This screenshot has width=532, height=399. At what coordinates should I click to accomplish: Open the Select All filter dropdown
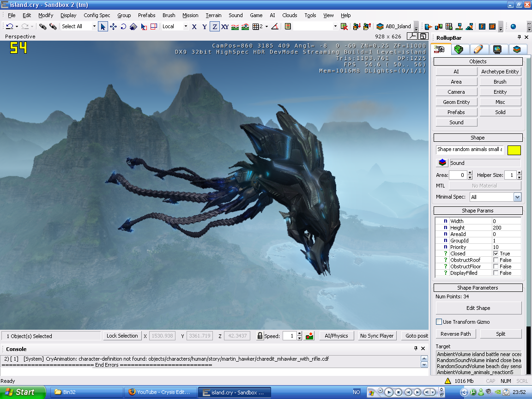[x=94, y=26]
